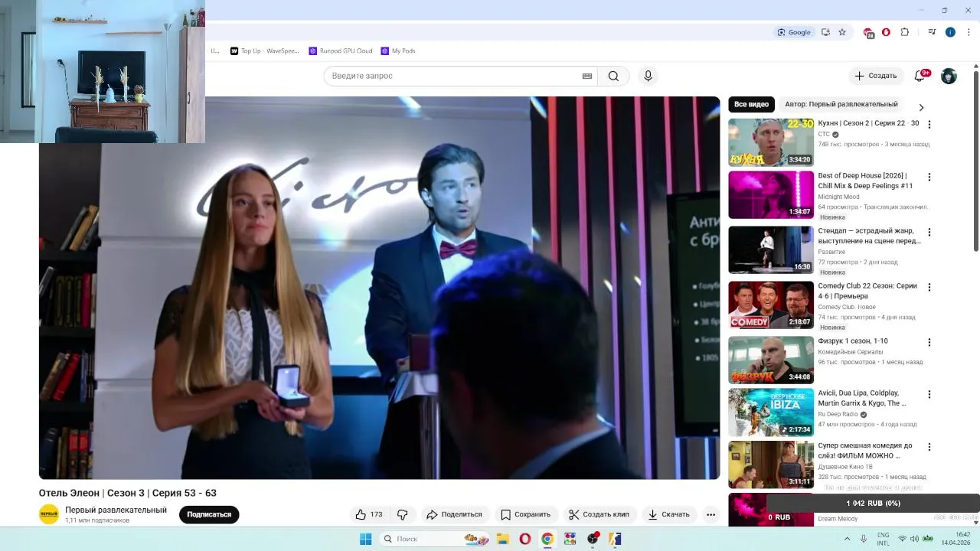Open the red extension with badge 74

(x=868, y=32)
